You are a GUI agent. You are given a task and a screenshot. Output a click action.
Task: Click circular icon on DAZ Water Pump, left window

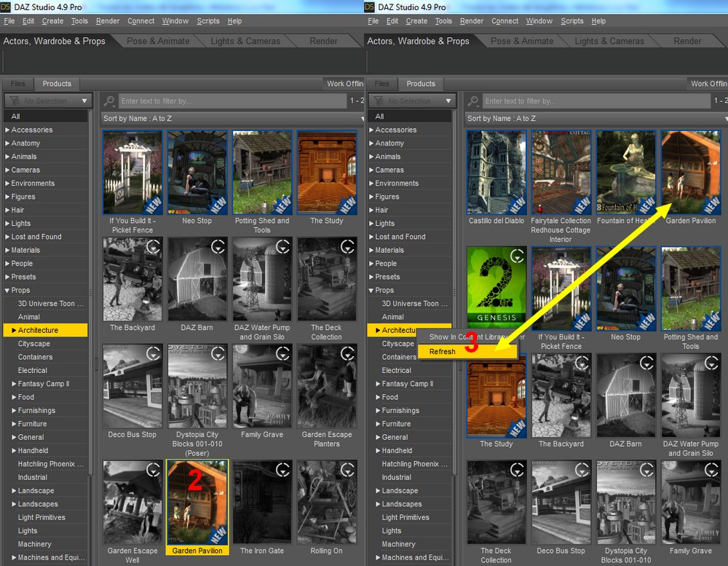(x=282, y=247)
